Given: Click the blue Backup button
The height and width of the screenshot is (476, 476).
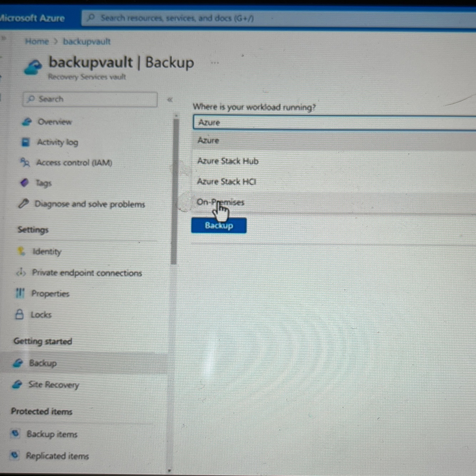Looking at the screenshot, I should coord(219,225).
